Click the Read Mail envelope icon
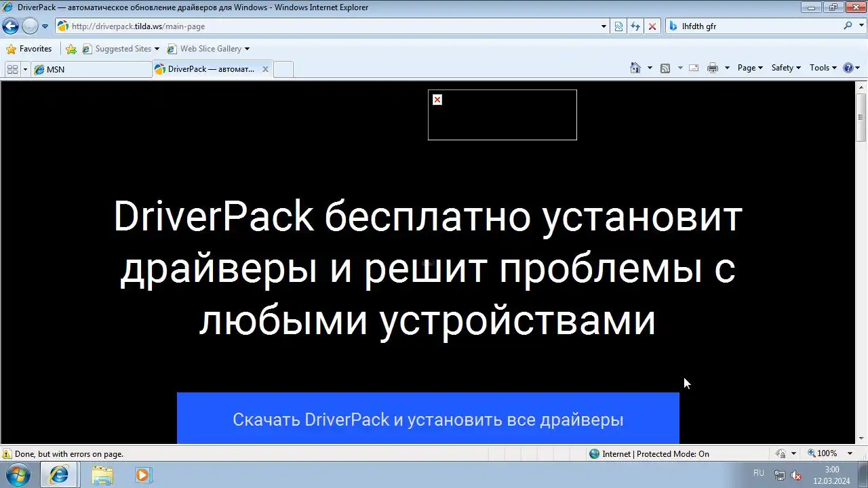 694,68
